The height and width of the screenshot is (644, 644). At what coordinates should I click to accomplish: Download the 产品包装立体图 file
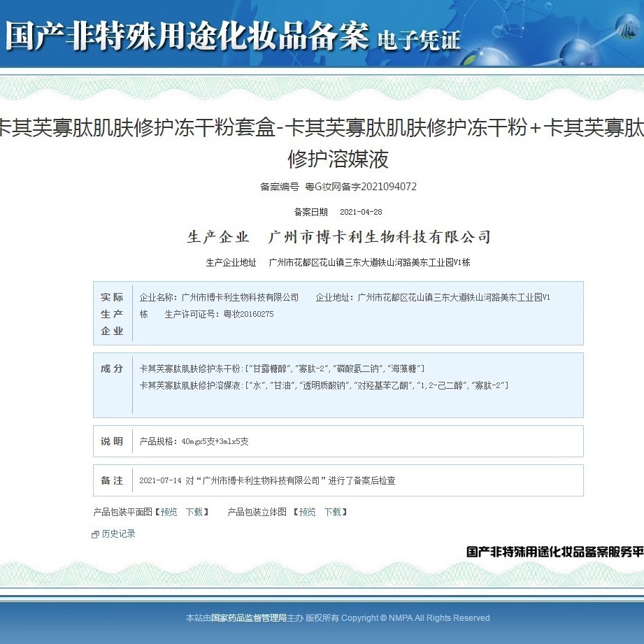(x=332, y=512)
